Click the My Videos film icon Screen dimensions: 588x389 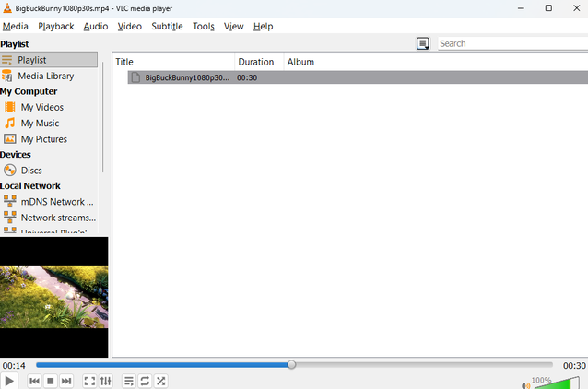(10, 107)
